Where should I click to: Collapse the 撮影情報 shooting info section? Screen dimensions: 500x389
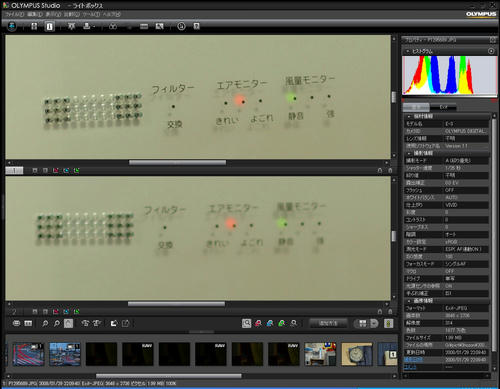coord(409,153)
